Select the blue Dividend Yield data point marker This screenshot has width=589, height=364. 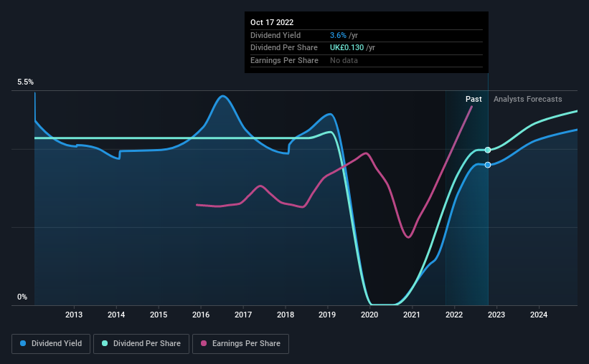pyautogui.click(x=488, y=165)
